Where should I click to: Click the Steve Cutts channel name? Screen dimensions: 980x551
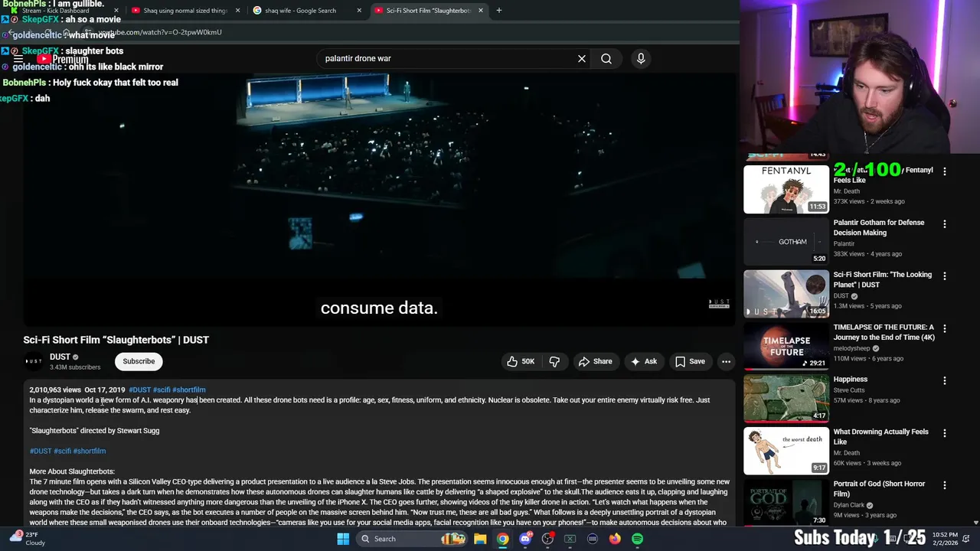pyautogui.click(x=849, y=390)
